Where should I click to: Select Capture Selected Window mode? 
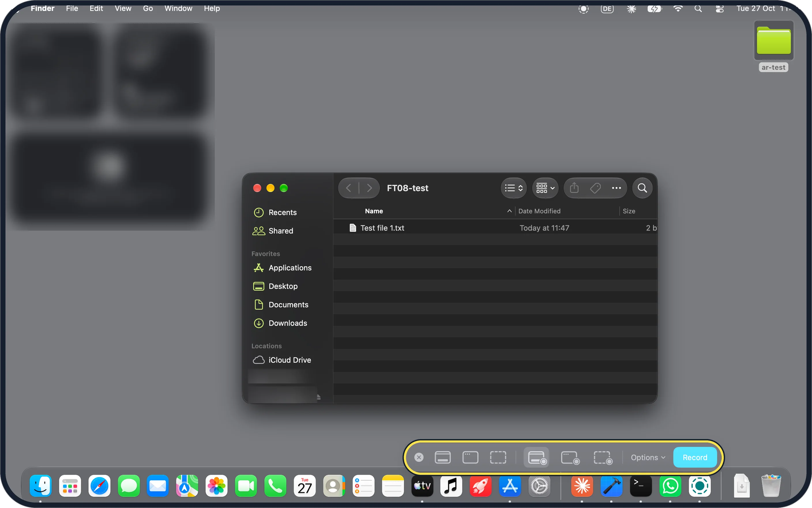coord(470,457)
